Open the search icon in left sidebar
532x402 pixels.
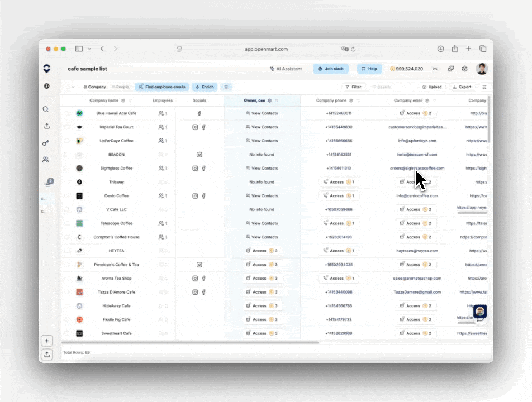click(x=46, y=109)
